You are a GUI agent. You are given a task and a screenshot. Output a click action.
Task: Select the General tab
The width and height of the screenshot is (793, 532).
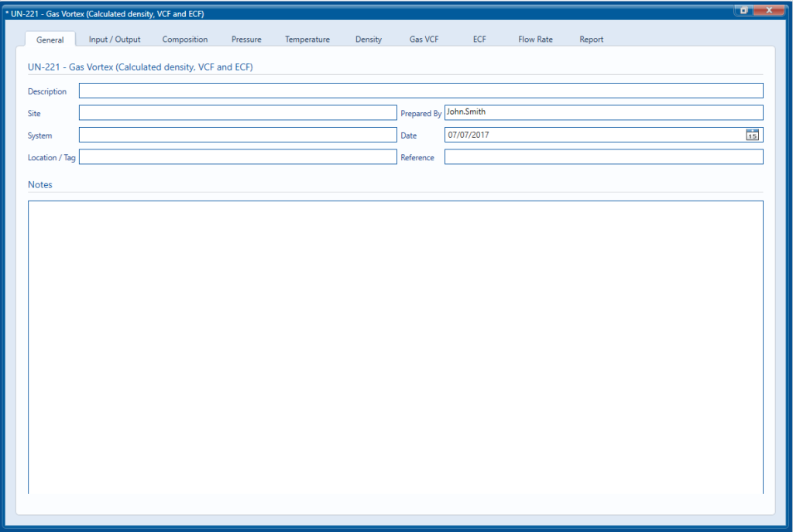50,39
